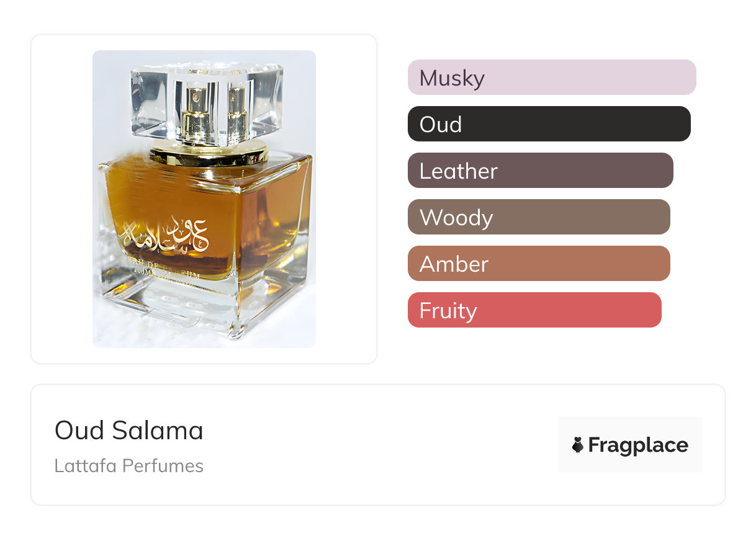
Task: Click white margin right of the bottle photo
Action: [346, 199]
